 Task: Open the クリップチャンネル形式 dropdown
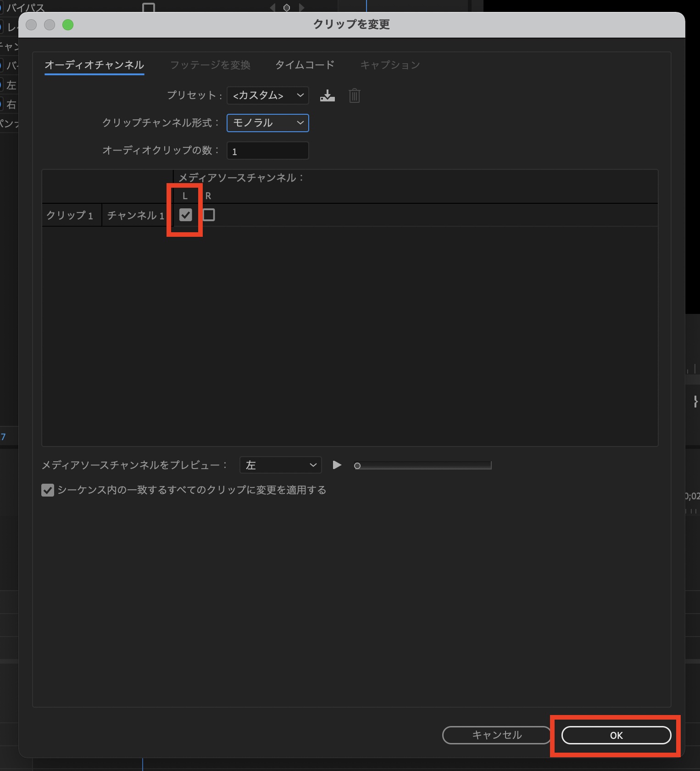267,123
